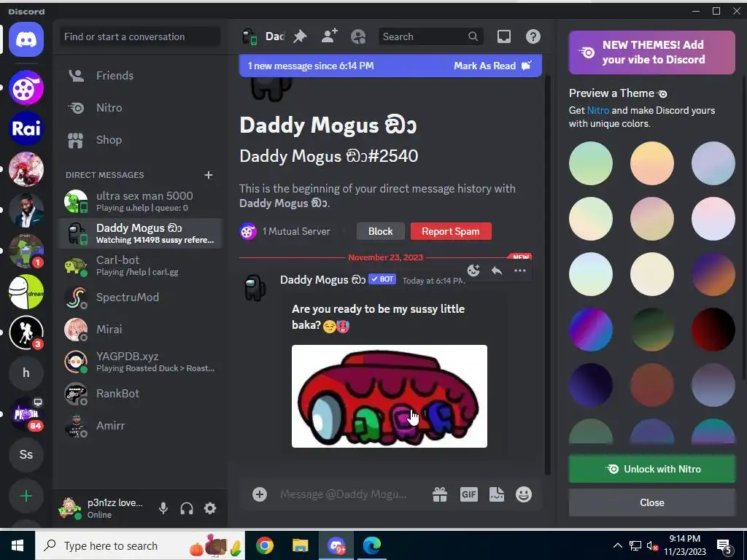Open the emoji picker
The width and height of the screenshot is (747, 560).
524,494
